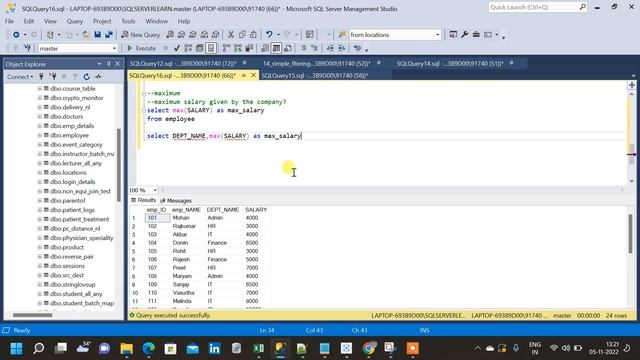This screenshot has width=640, height=360.
Task: Click Connect Object Explorer plug icon
Action: point(41,77)
